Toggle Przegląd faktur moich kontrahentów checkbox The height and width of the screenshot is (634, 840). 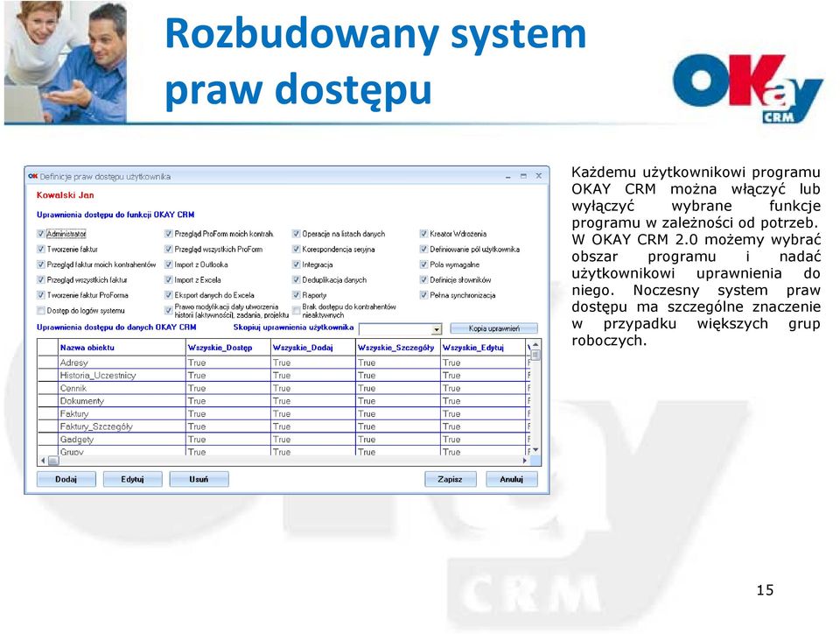click(41, 264)
